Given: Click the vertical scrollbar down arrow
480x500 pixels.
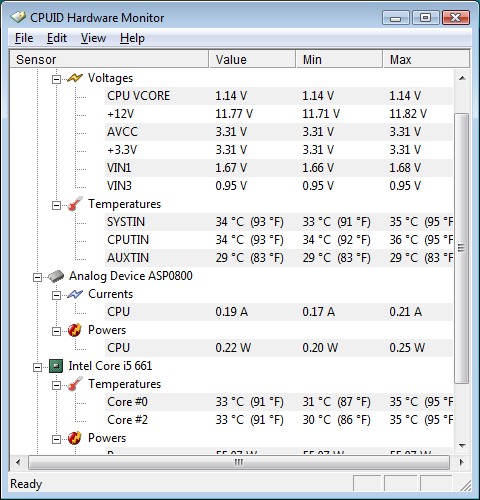Looking at the screenshot, I should [462, 445].
